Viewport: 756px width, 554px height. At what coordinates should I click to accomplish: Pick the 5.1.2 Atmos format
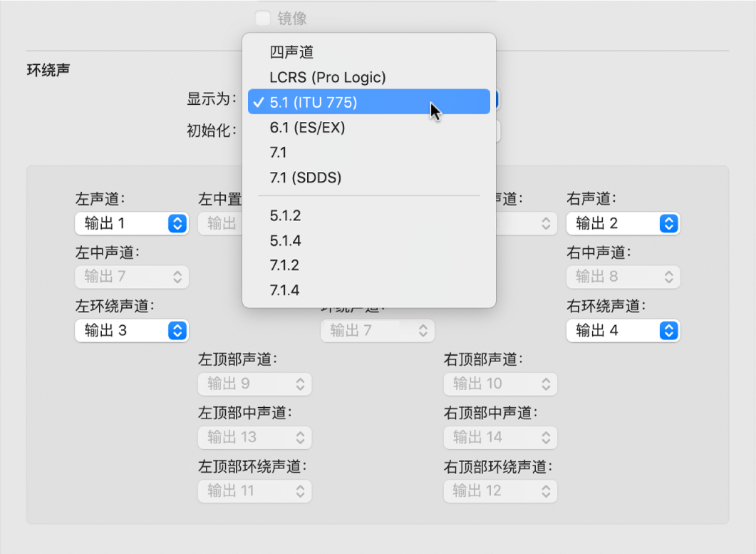pos(284,215)
